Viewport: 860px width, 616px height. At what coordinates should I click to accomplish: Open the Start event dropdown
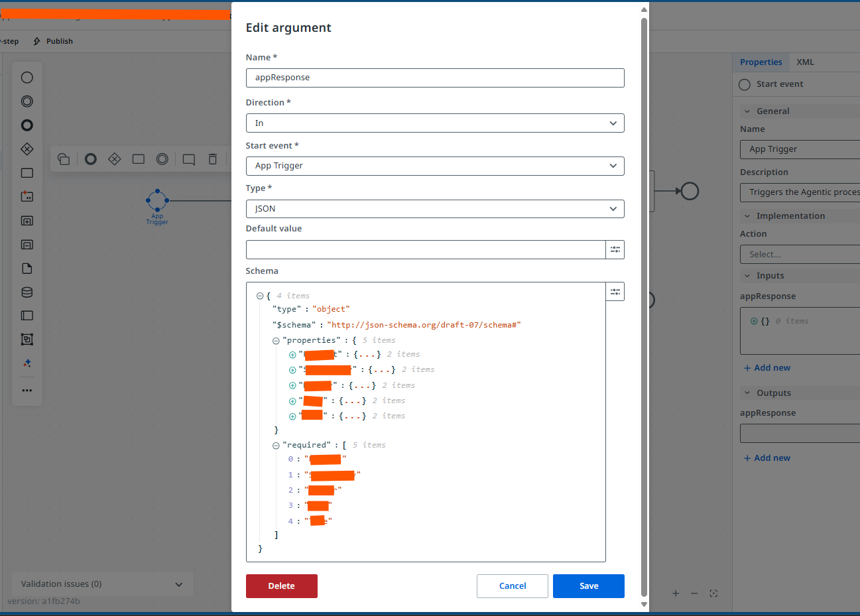[435, 166]
